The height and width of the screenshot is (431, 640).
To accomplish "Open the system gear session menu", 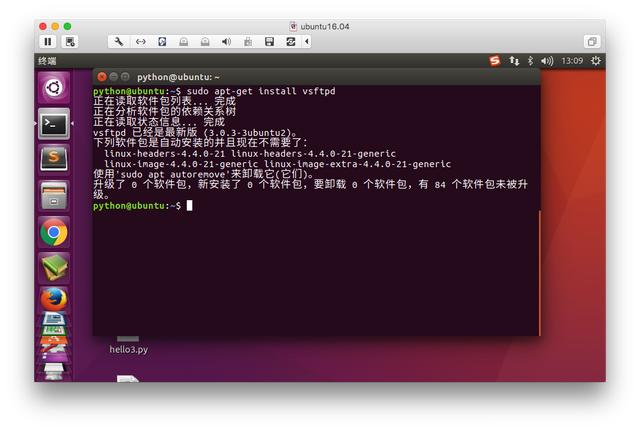I will [596, 61].
